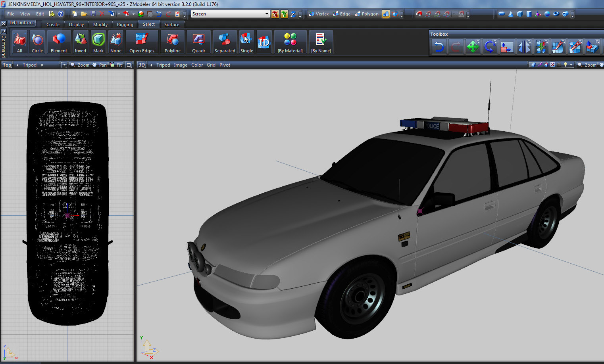Pick the Rotate tool in Toolbox
Screen dimensions: 604x364
490,47
